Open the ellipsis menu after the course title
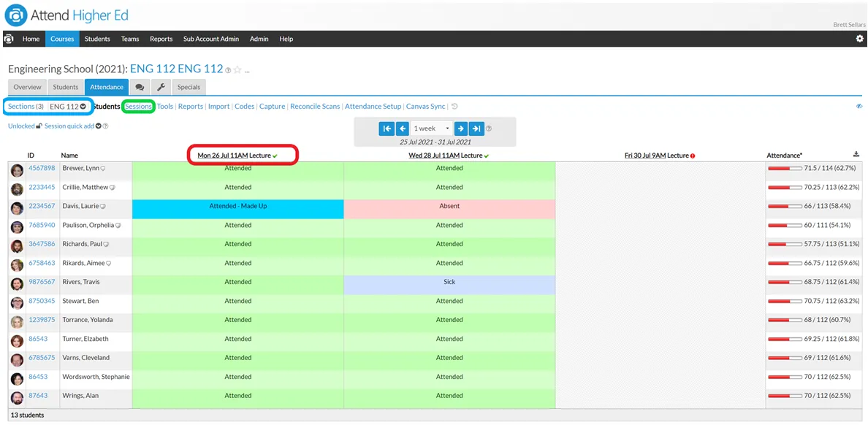Screen dimensions: 868x425 [247, 72]
